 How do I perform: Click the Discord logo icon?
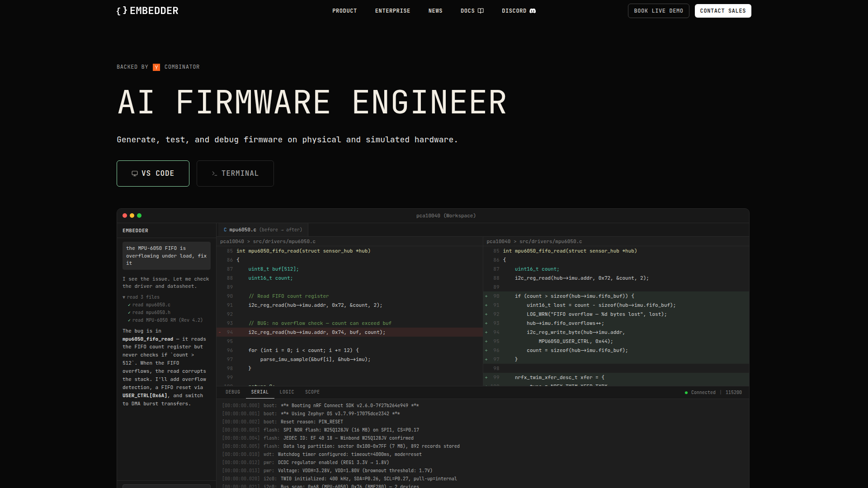533,11
